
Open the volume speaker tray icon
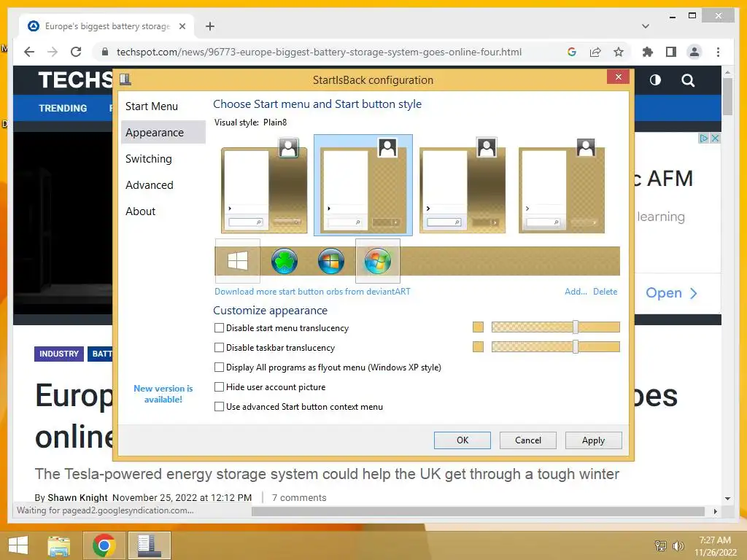tap(678, 545)
